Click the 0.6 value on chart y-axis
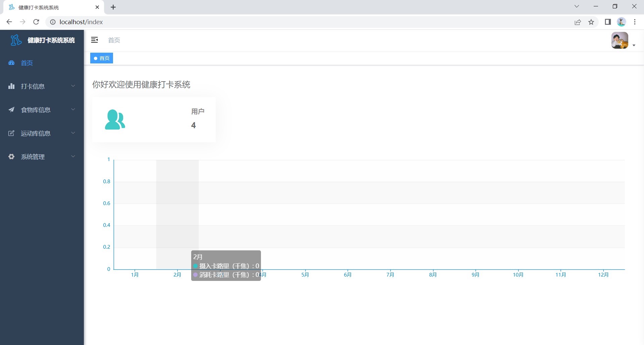The width and height of the screenshot is (644, 345). [107, 203]
